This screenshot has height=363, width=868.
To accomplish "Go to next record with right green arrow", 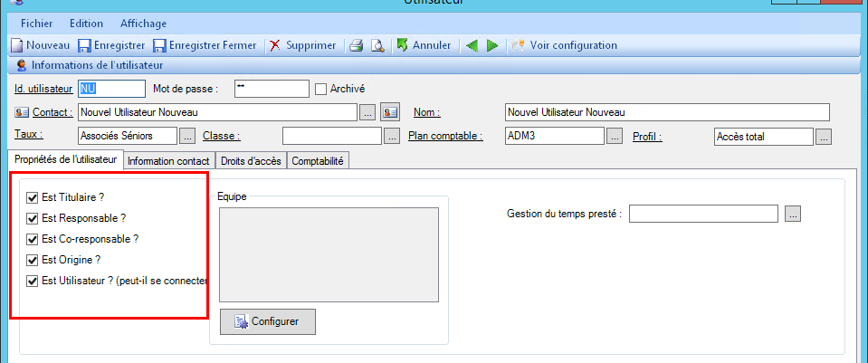I will (x=492, y=45).
